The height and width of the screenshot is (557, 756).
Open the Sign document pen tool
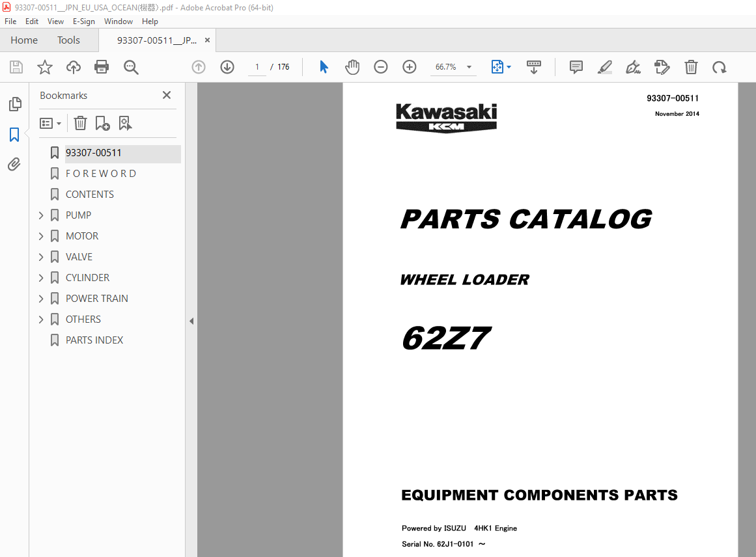point(633,67)
